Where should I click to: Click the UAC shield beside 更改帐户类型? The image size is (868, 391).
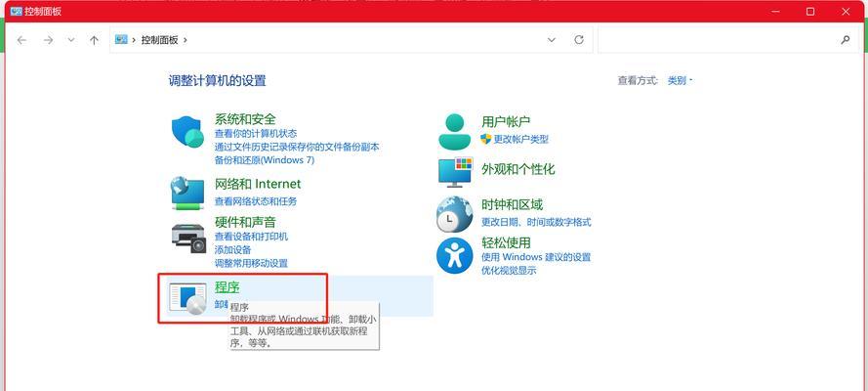486,139
